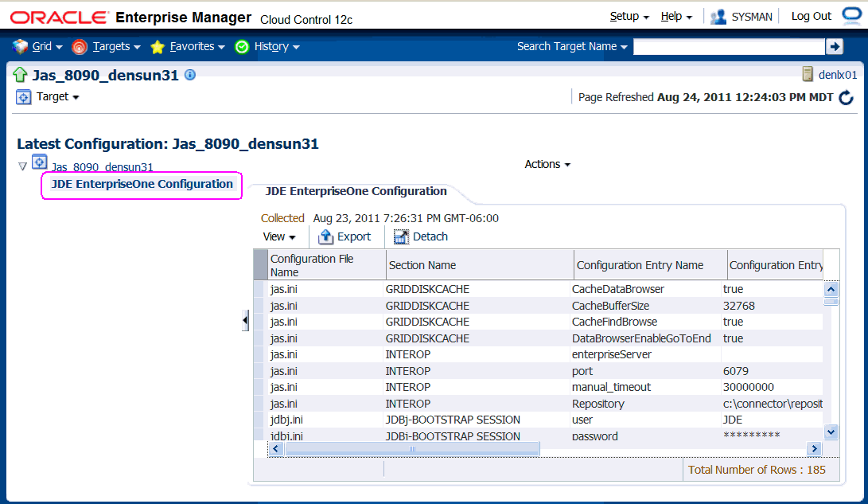Click the Section Name column header
Image resolution: width=868 pixels, height=504 pixels.
[x=422, y=265]
